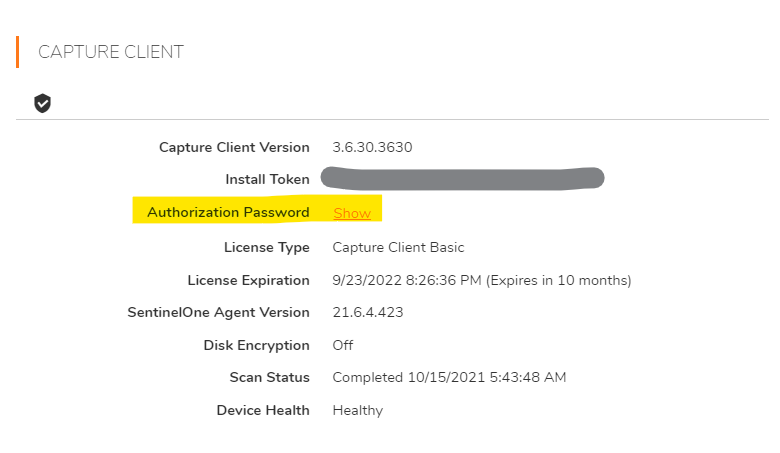The image size is (780, 453).
Task: Click the shield checkmark icon
Action: (42, 103)
